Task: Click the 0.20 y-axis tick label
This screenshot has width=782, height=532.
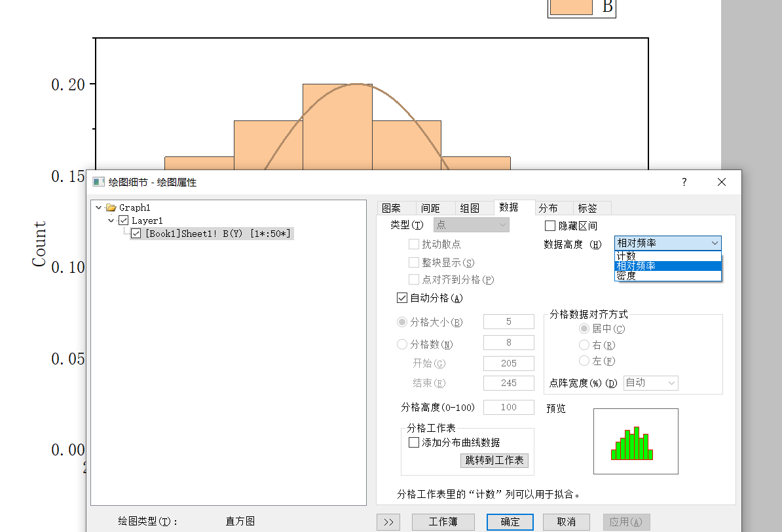Action: click(68, 84)
